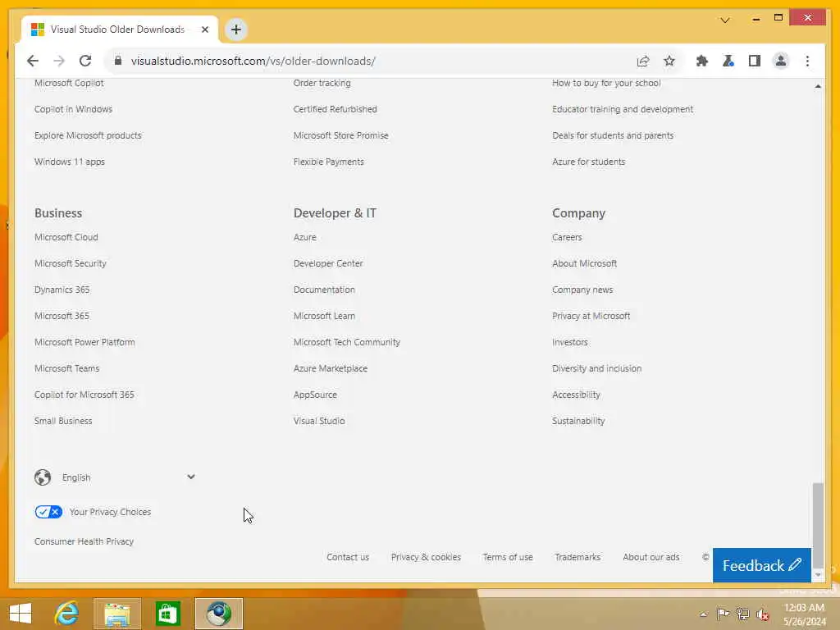Click the flask experiments icon in toolbar
This screenshot has height=630, width=840.
click(x=728, y=61)
